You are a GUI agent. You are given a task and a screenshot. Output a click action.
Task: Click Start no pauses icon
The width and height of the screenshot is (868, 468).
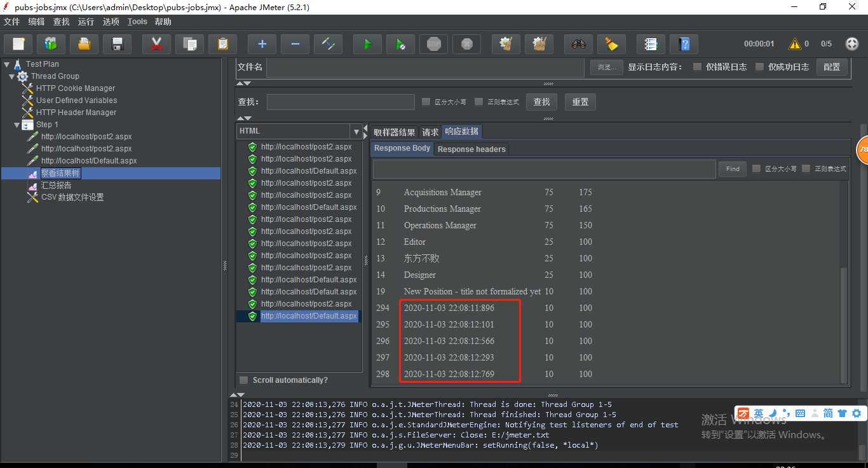point(400,44)
